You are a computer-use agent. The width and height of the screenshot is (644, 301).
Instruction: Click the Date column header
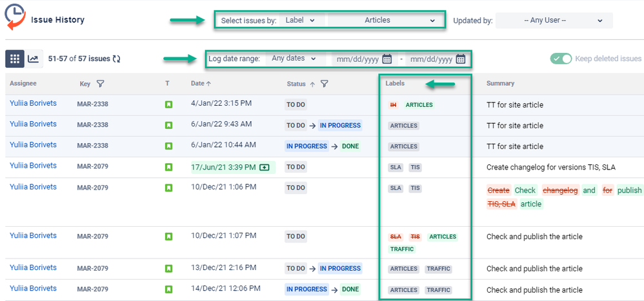pyautogui.click(x=197, y=83)
